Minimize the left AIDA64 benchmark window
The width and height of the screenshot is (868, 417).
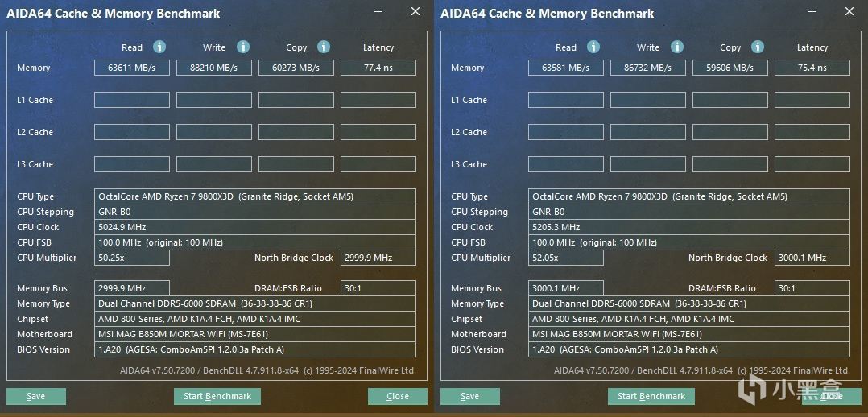(x=378, y=11)
